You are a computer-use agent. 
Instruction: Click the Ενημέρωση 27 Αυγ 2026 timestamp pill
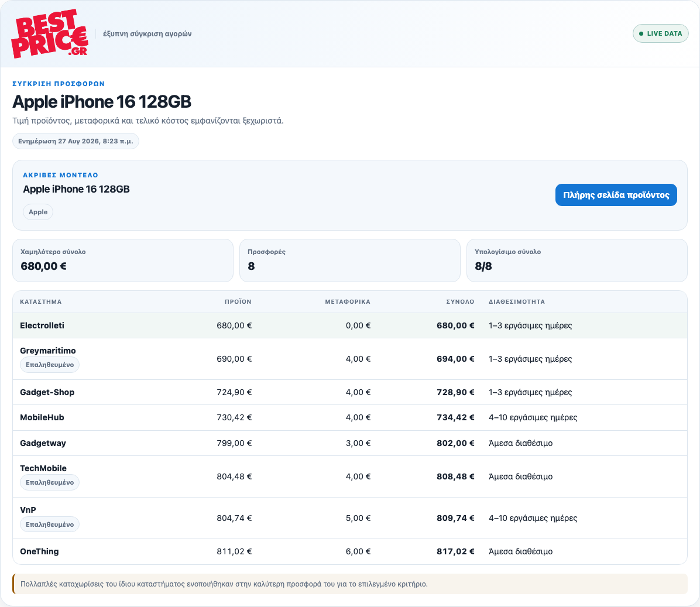[76, 141]
